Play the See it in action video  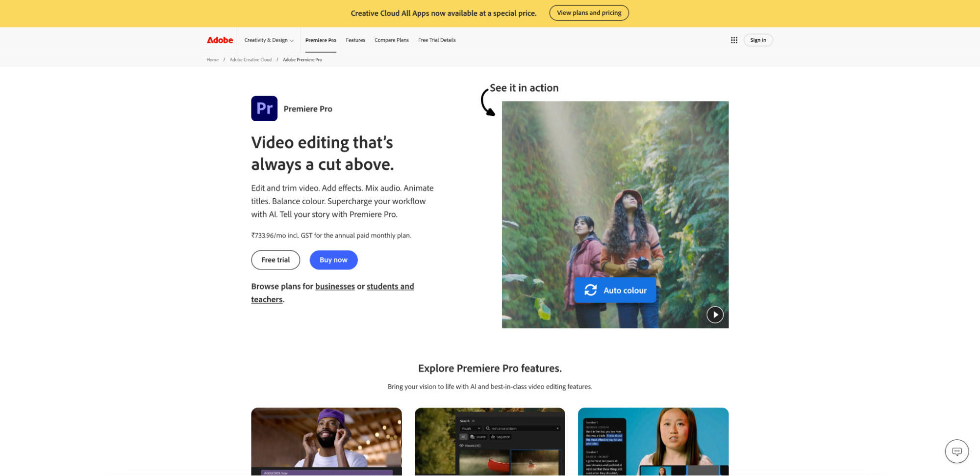point(715,315)
